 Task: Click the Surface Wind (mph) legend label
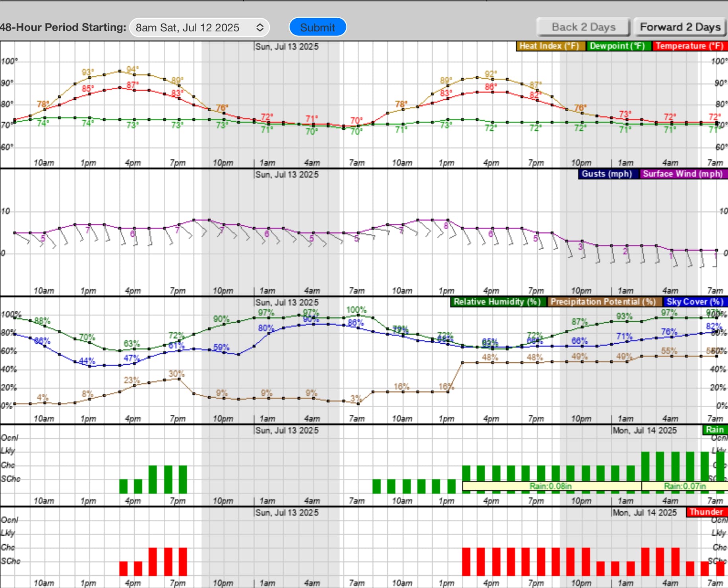coord(683,174)
